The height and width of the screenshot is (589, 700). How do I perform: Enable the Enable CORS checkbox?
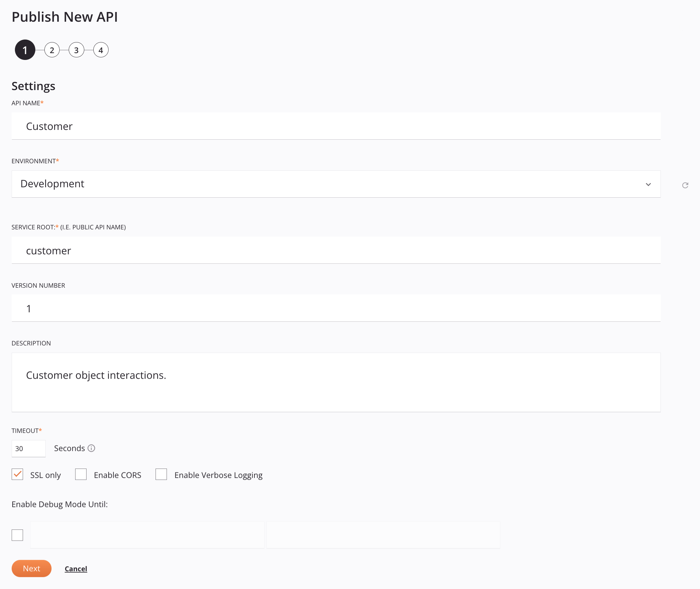click(81, 474)
